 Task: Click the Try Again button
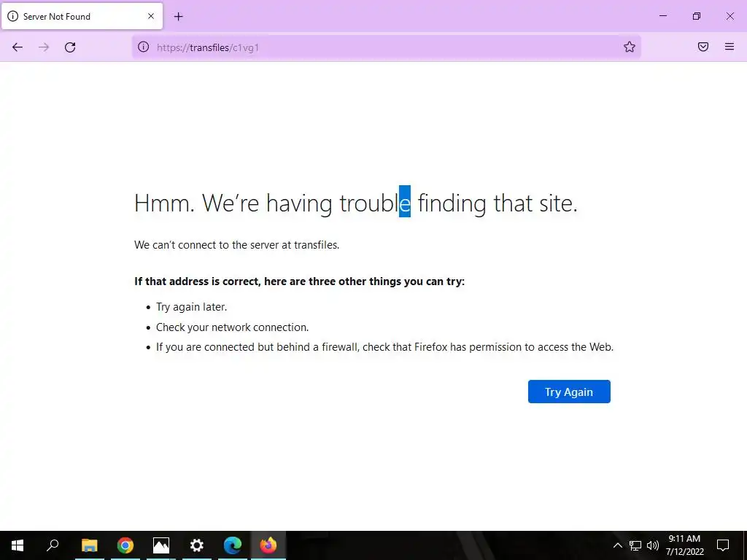(x=569, y=392)
